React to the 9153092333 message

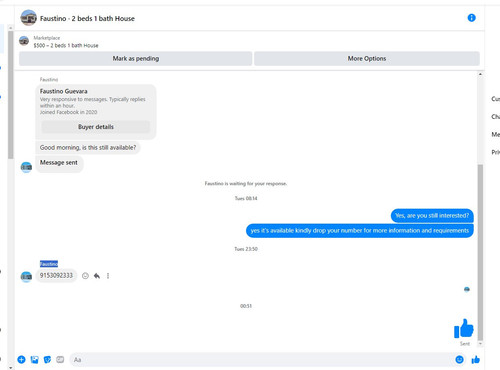tap(85, 276)
